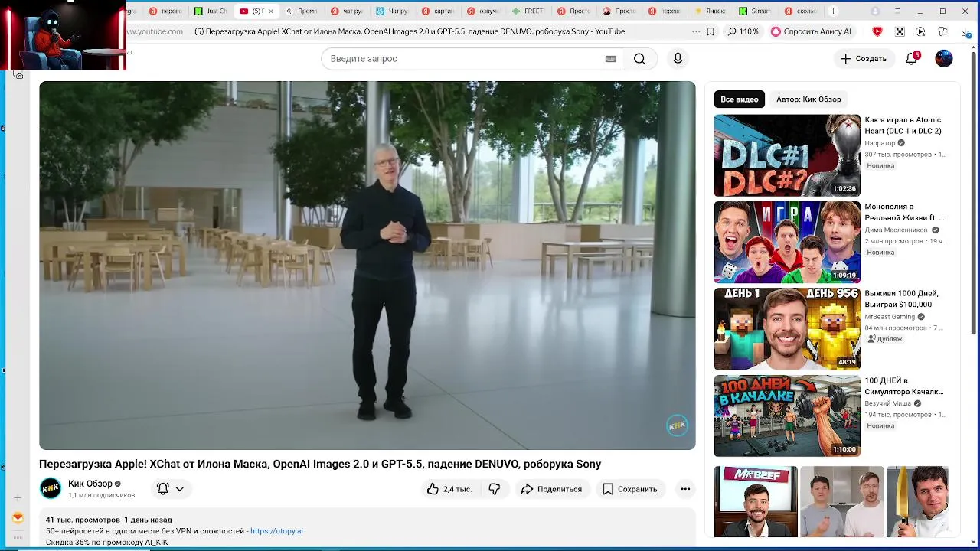The height and width of the screenshot is (551, 980).
Task: Start voice search with microphone icon
Action: click(678, 59)
